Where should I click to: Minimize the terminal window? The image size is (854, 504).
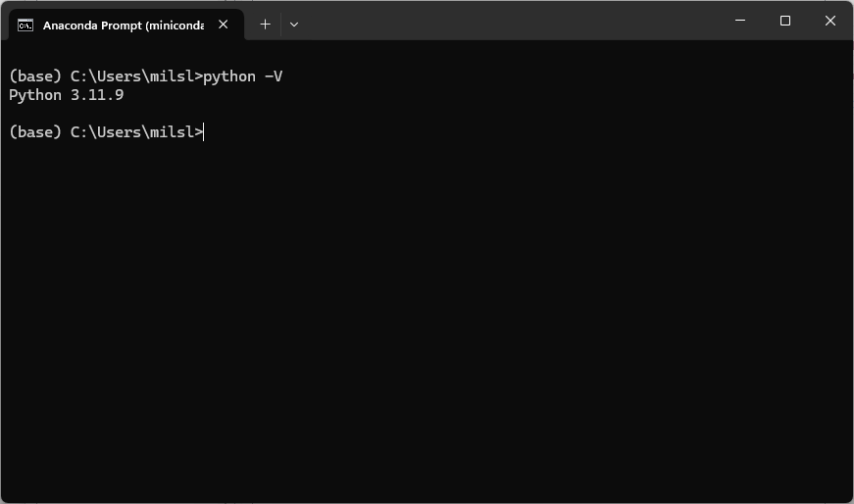(740, 21)
